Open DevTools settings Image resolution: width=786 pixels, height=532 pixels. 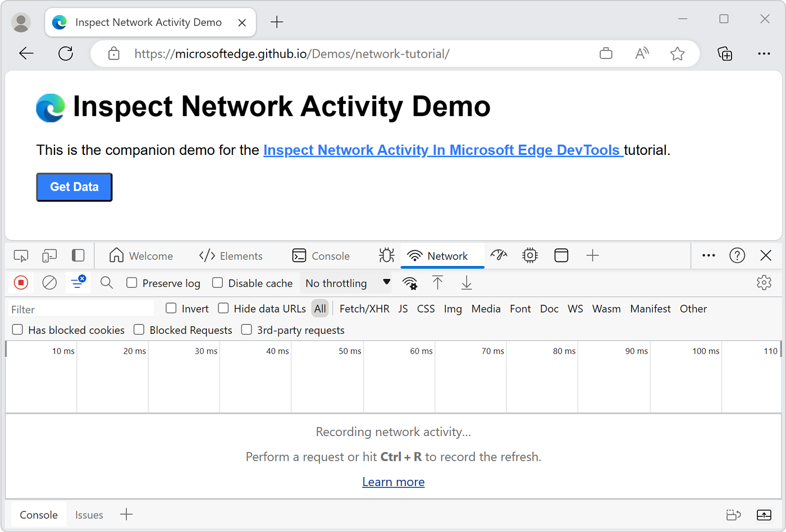tap(764, 282)
